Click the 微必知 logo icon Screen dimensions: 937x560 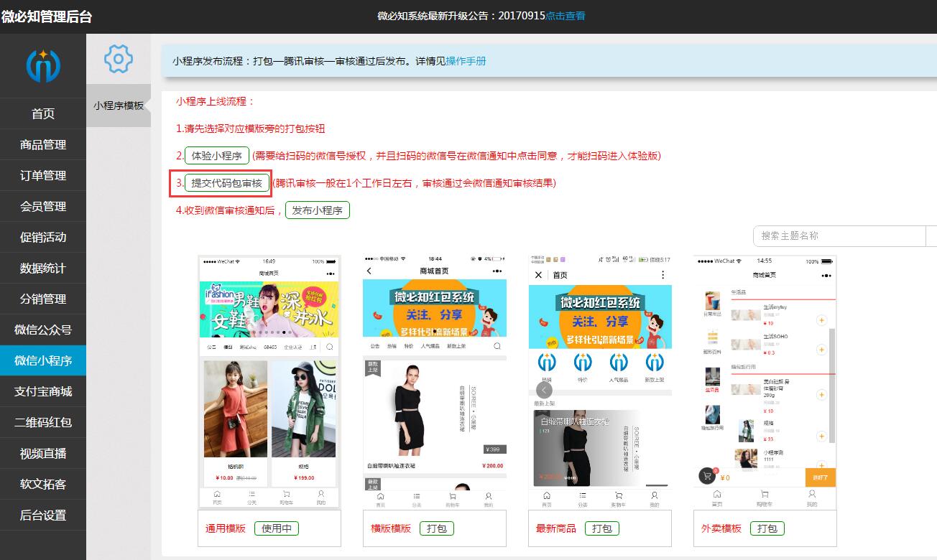coord(43,65)
